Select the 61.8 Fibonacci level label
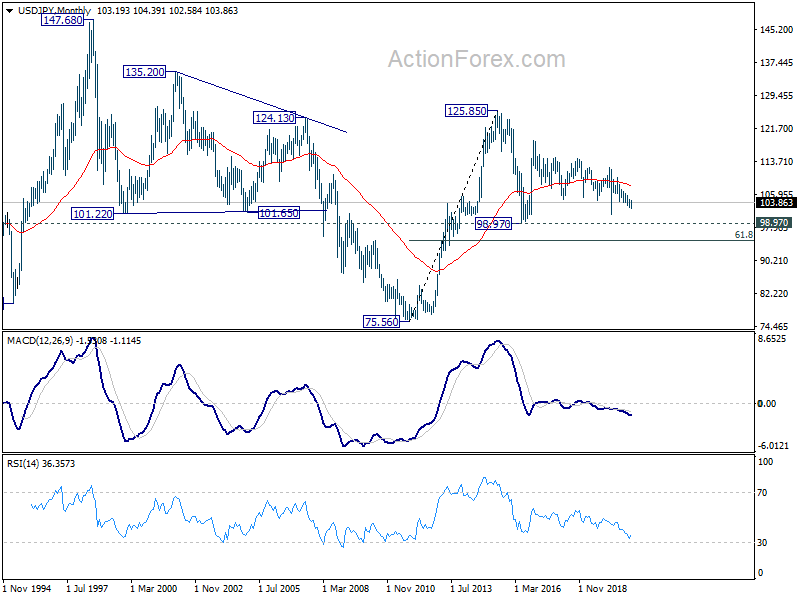The height and width of the screenshot is (600, 800). pos(743,235)
